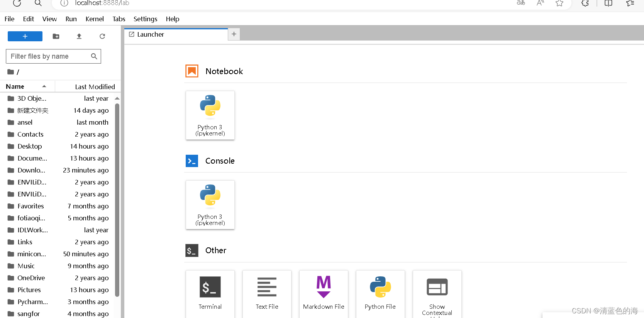Open the File menu
Viewport: 644px width, 318px height.
pyautogui.click(x=10, y=19)
